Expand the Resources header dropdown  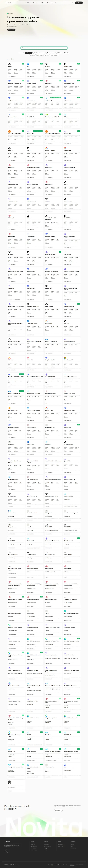click(x=50, y=3)
